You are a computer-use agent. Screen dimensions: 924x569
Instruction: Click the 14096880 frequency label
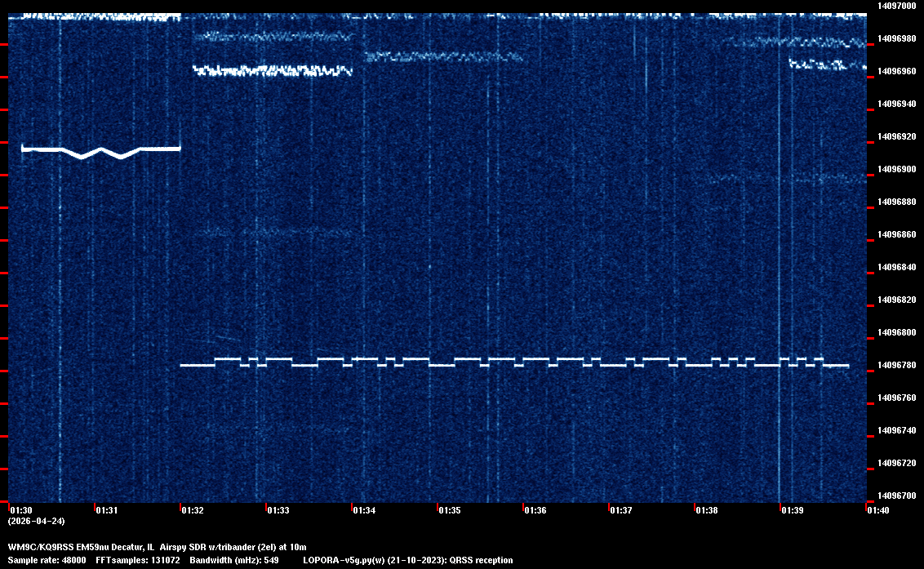click(x=897, y=202)
